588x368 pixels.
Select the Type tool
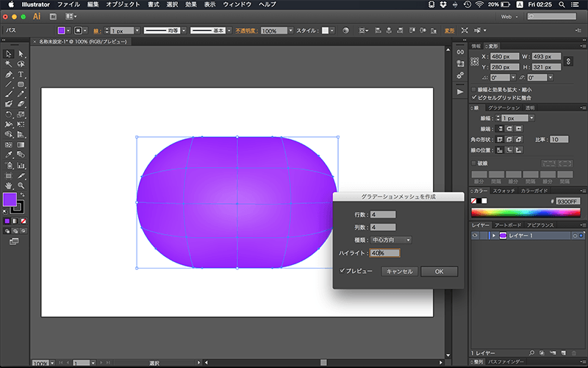click(x=21, y=74)
